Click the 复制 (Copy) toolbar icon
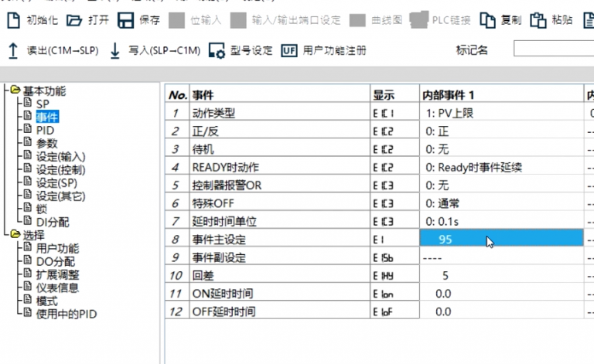 point(488,20)
